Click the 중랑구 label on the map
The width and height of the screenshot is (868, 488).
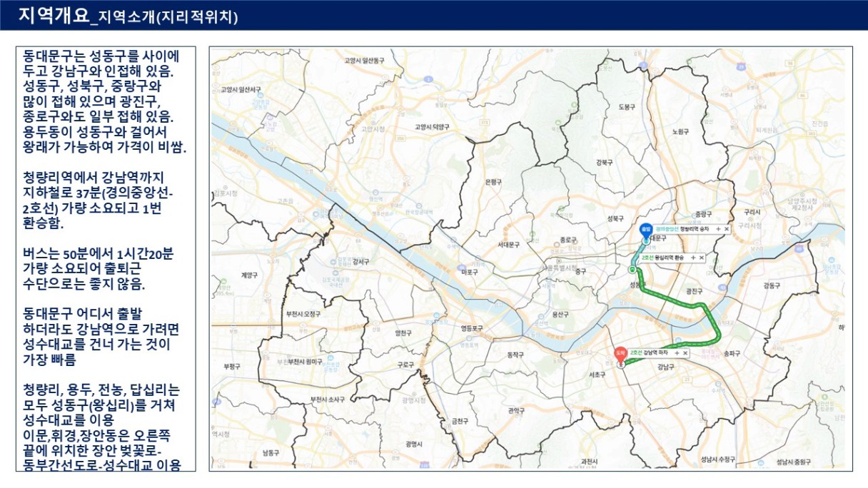point(704,213)
